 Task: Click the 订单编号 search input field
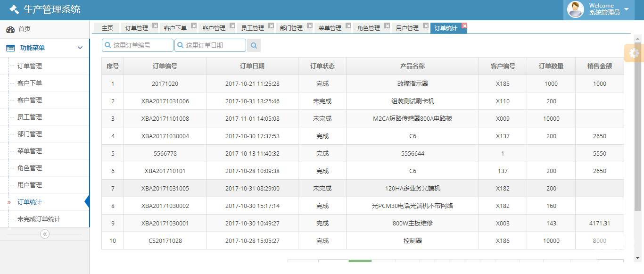141,45
